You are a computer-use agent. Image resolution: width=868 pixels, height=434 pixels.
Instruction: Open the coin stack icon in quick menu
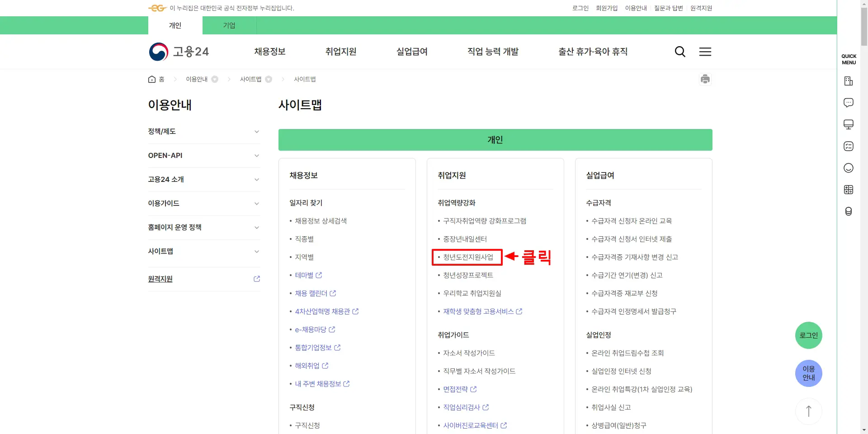click(x=849, y=211)
